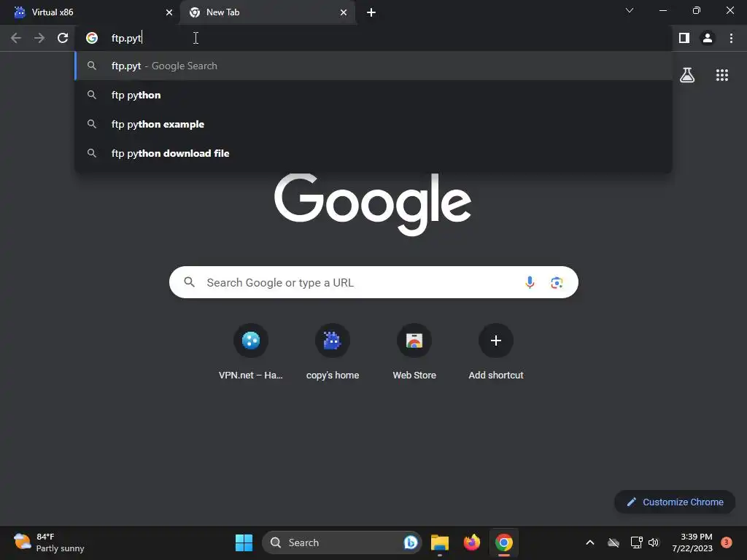Image resolution: width=747 pixels, height=560 pixels.
Task: Open Firefox from the taskbar
Action: pos(472,542)
